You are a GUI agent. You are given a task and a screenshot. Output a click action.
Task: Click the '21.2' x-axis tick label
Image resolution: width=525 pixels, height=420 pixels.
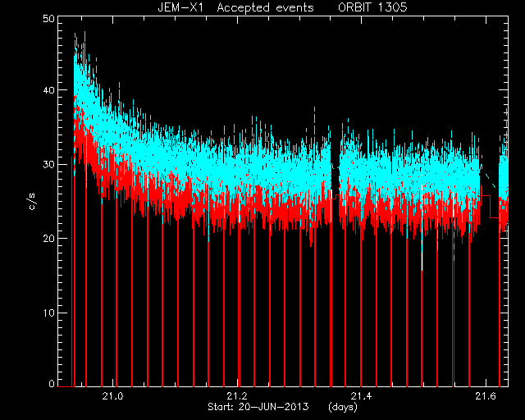(x=237, y=396)
